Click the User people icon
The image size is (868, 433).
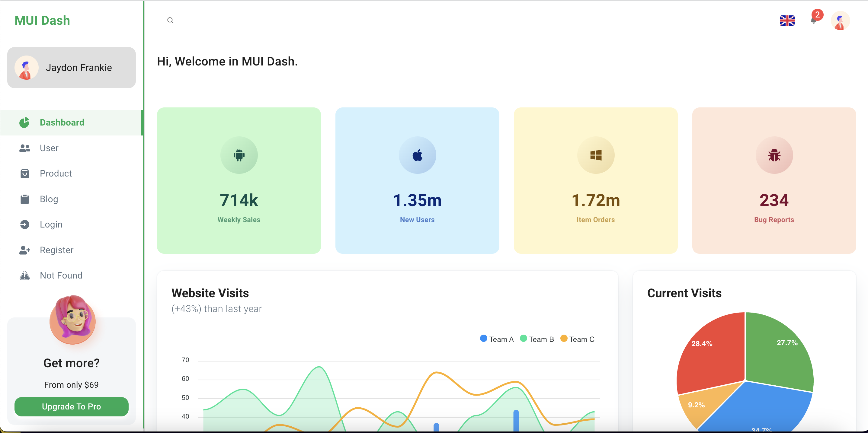click(24, 148)
